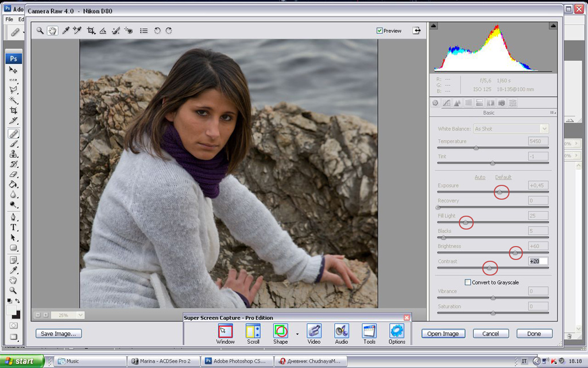Screen dimensions: 588x368
Task: Click the Temperature value field
Action: click(x=538, y=141)
